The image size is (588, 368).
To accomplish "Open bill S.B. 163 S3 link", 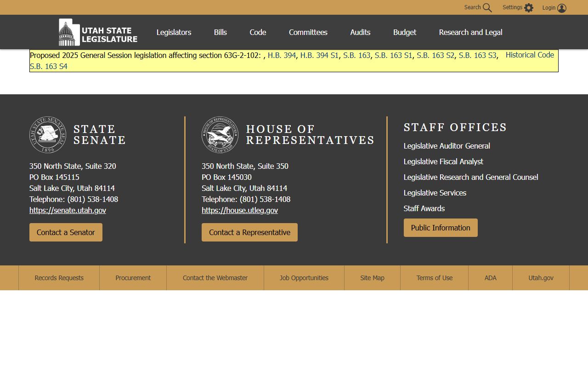I will (x=477, y=55).
